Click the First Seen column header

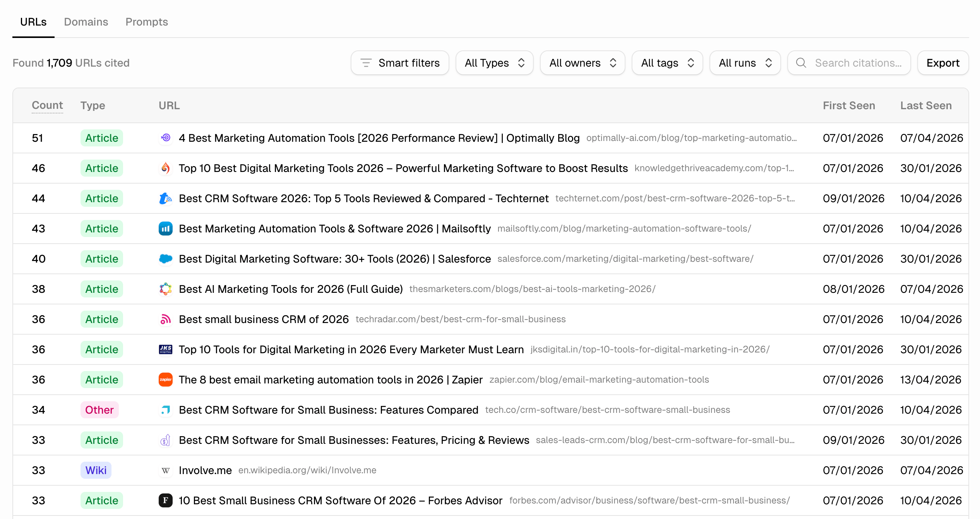849,105
